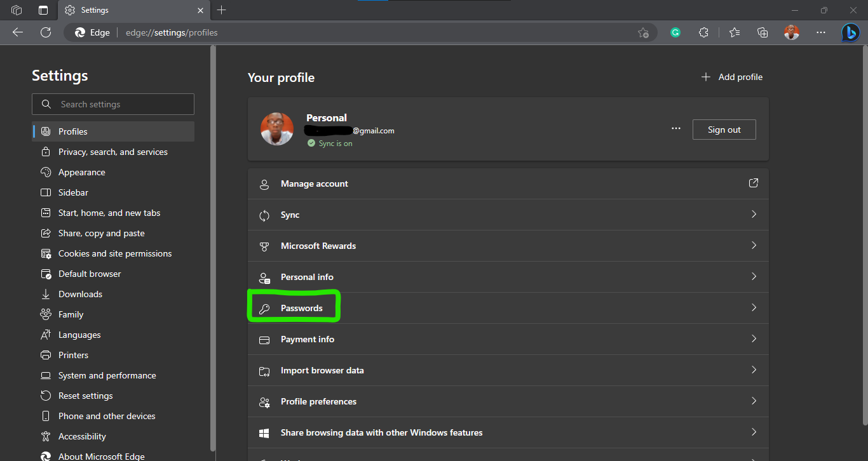Click Add profile
This screenshot has height=461, width=868.
[732, 77]
